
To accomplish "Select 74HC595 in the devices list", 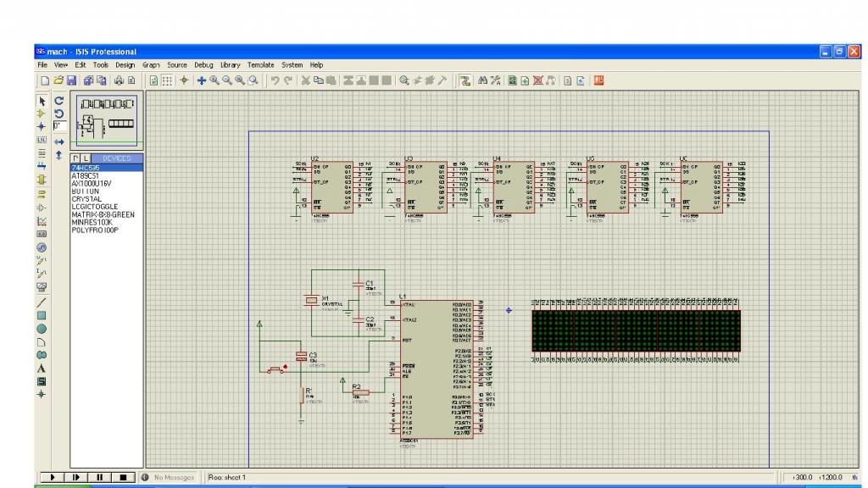I will (x=106, y=168).
